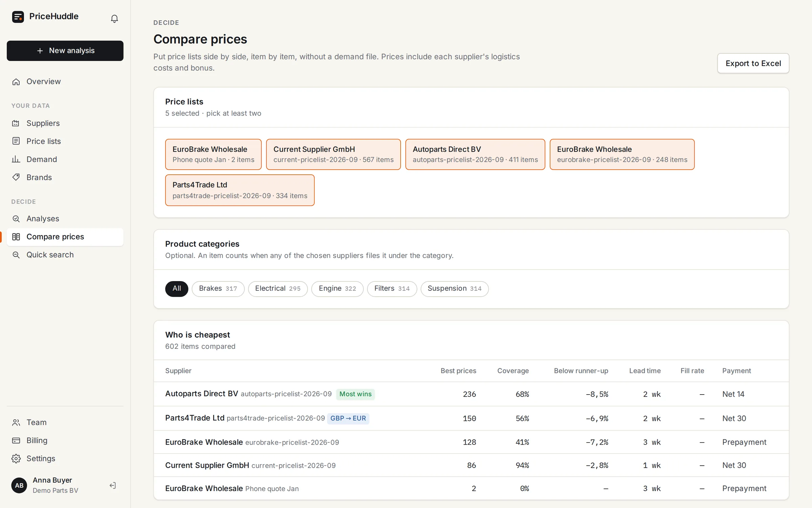Click the Overview home icon
Viewport: 812px width, 508px height.
click(16, 82)
